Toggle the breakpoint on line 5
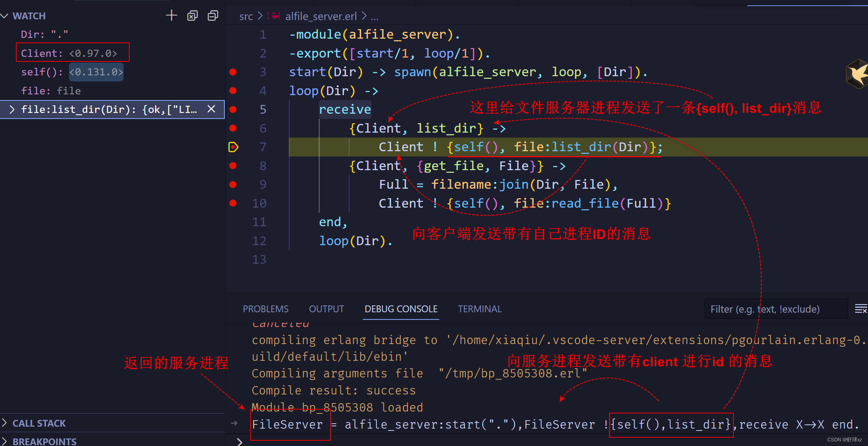The image size is (868, 446). coord(233,110)
